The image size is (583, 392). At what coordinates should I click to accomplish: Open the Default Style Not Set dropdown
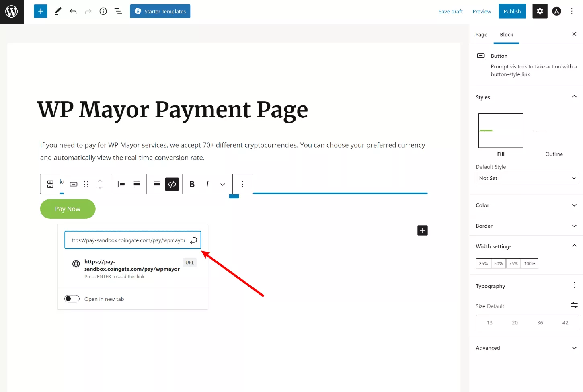click(x=528, y=178)
